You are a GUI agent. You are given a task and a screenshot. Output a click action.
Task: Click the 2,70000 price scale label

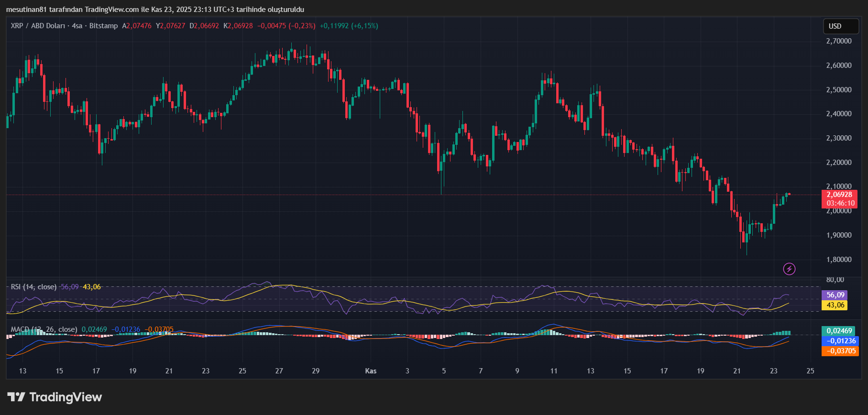(x=839, y=41)
